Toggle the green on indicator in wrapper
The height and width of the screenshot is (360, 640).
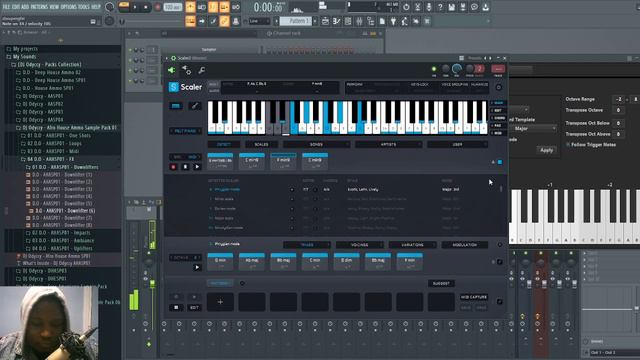(x=434, y=69)
